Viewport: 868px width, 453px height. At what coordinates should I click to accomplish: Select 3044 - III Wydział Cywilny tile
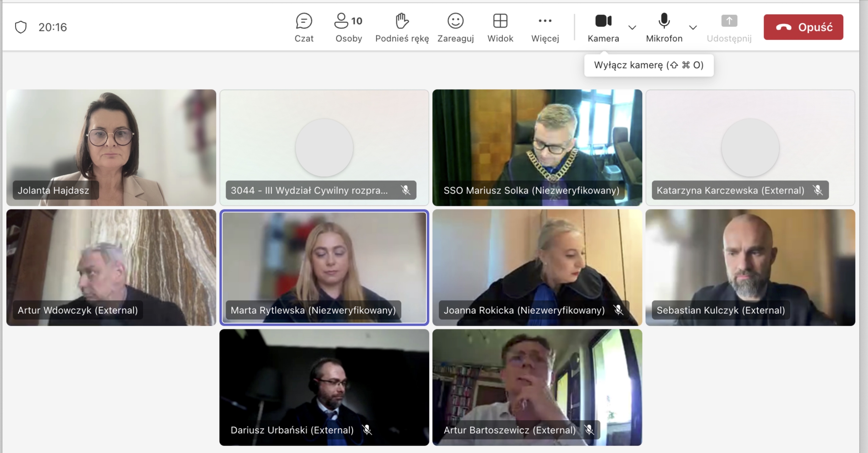pyautogui.click(x=324, y=147)
